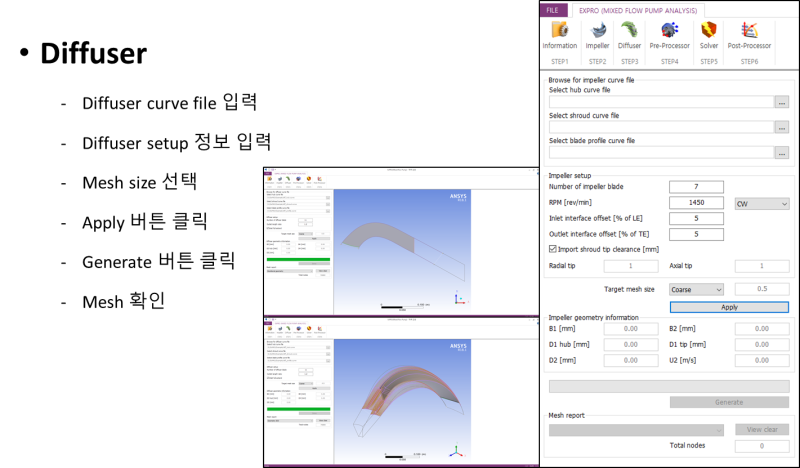The width and height of the screenshot is (800, 468).
Task: Click the 'Impeller geometry information' group label
Action: pos(593,317)
